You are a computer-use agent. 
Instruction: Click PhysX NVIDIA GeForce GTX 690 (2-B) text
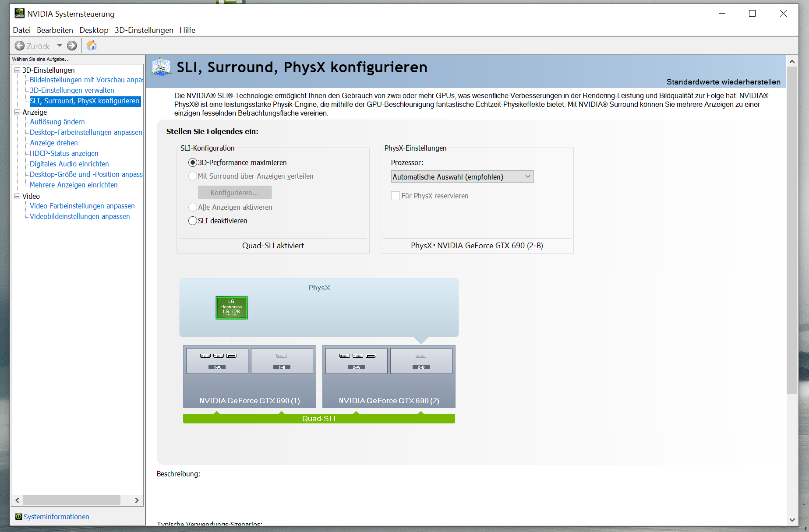click(x=477, y=246)
